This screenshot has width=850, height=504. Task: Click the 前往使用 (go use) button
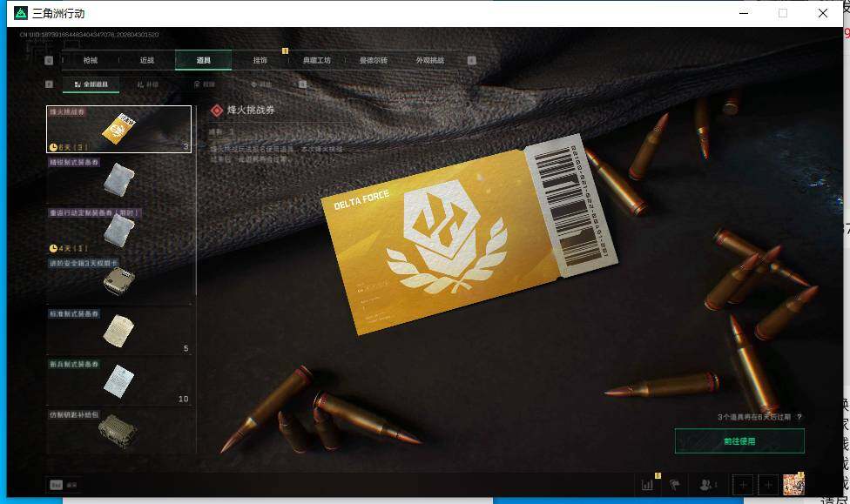739,441
